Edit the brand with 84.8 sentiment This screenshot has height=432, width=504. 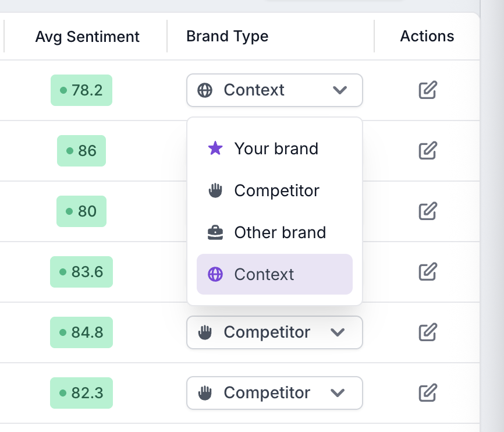click(x=428, y=332)
